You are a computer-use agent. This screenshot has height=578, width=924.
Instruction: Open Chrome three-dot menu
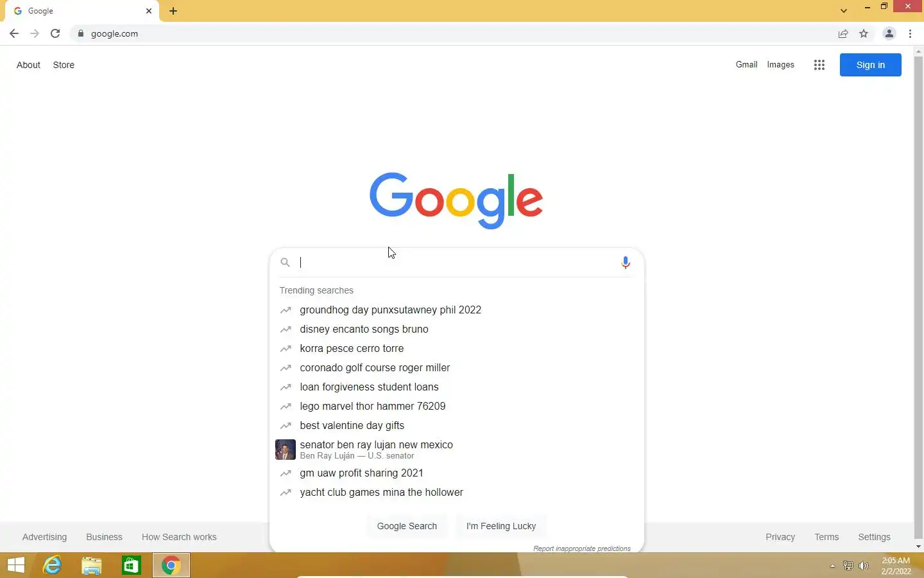point(911,33)
